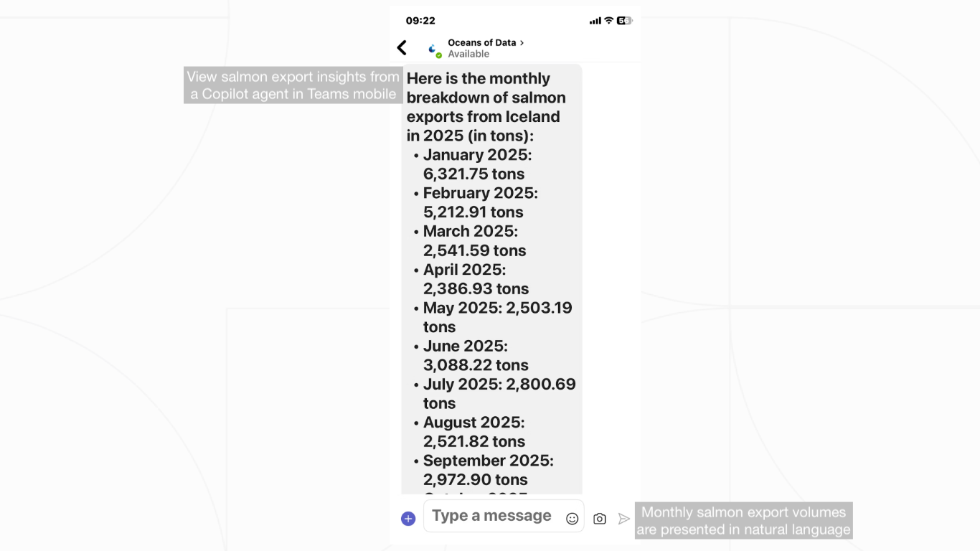Screen dimensions: 980x551
Task: Click the 'Monthly salmon export volumes' caption
Action: pos(744,521)
